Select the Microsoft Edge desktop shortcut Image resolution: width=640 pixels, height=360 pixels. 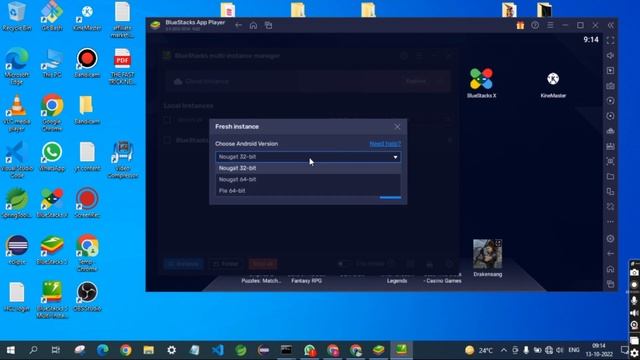click(17, 66)
